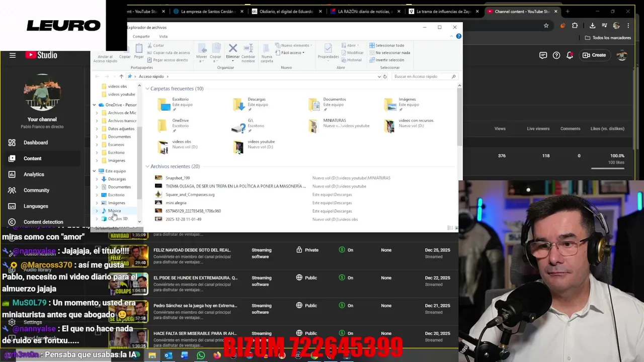
Task: Click Seleccionar todo in the ribbon
Action: (386, 45)
